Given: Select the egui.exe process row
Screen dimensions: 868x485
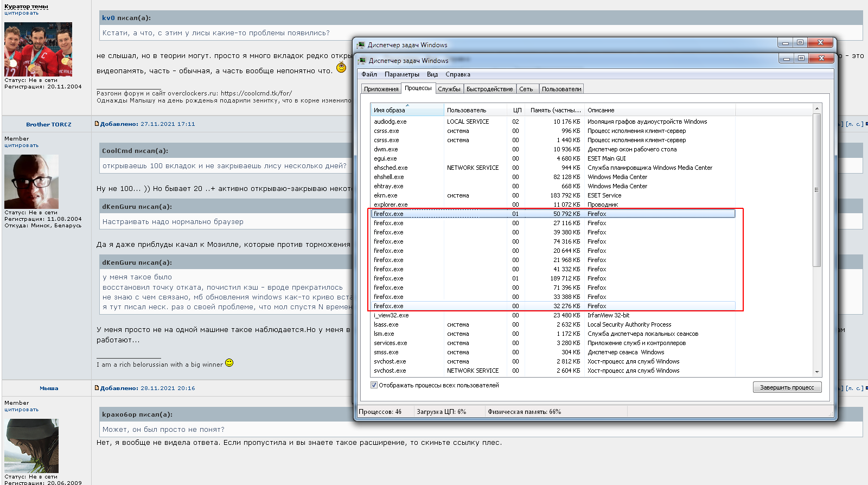Looking at the screenshot, I should coord(553,158).
